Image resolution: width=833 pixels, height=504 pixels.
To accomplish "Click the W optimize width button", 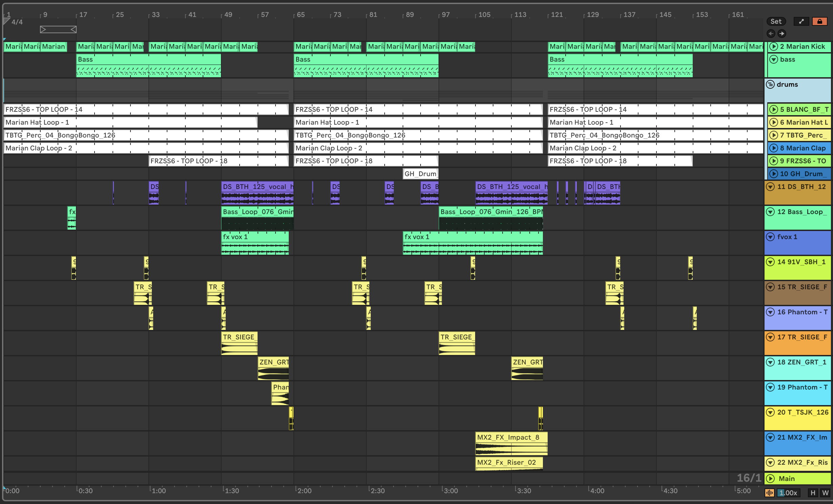I will 825,493.
